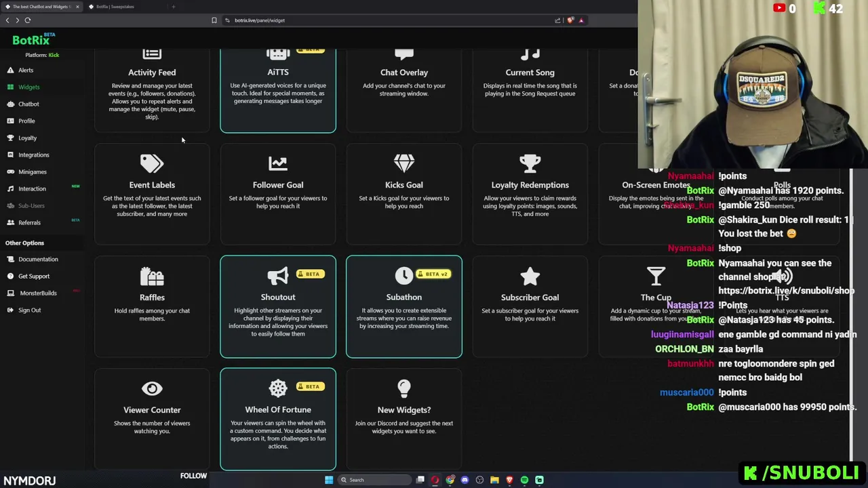Open the Event Labels tag widget

pos(152,194)
